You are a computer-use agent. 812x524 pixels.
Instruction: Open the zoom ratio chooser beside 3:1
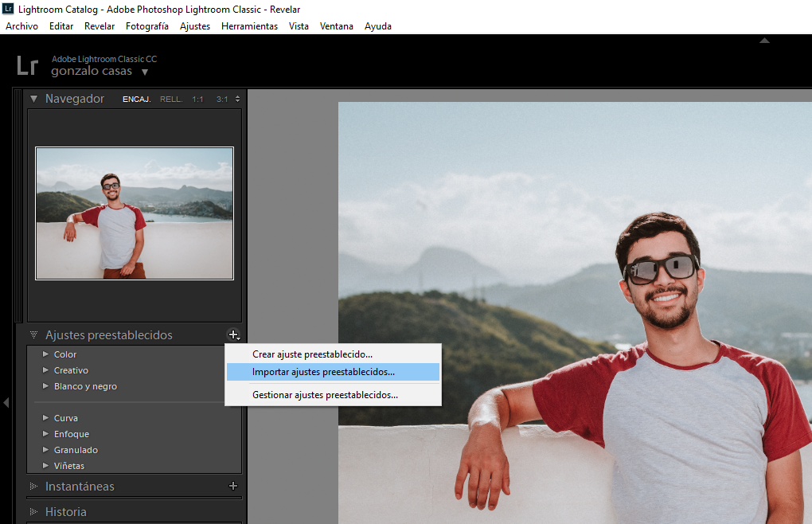click(x=237, y=100)
